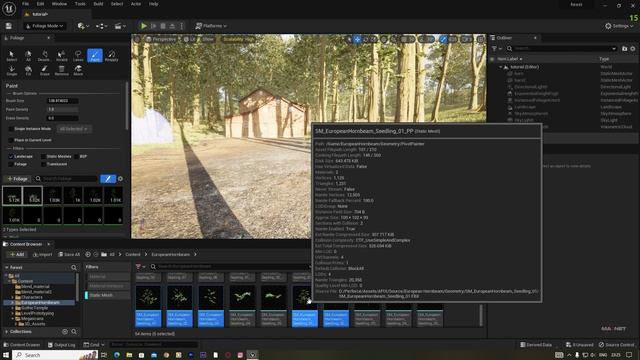The height and width of the screenshot is (360, 640).
Task: Click the Save All button
Action: pyautogui.click(x=69, y=254)
